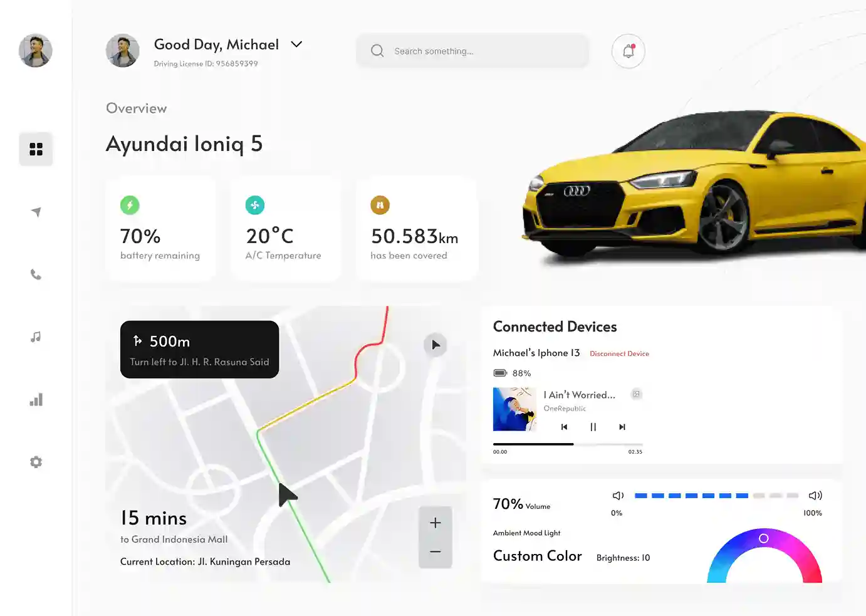
Task: Click the black vehicle position arrow on map
Action: coord(286,494)
